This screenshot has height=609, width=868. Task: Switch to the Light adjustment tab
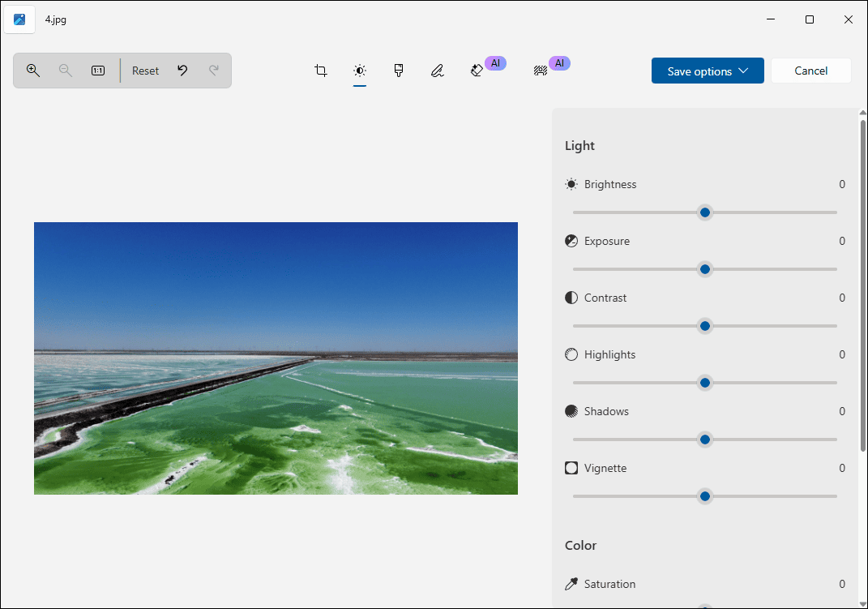pyautogui.click(x=359, y=71)
